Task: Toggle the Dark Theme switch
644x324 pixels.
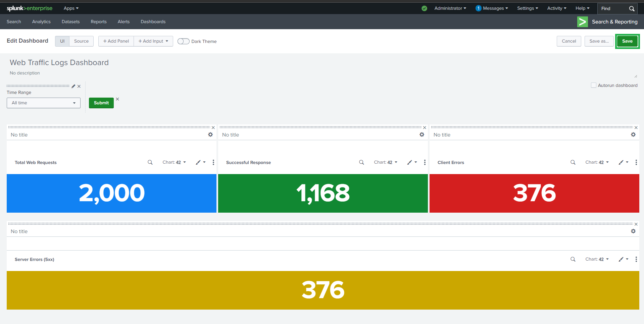Action: point(183,41)
